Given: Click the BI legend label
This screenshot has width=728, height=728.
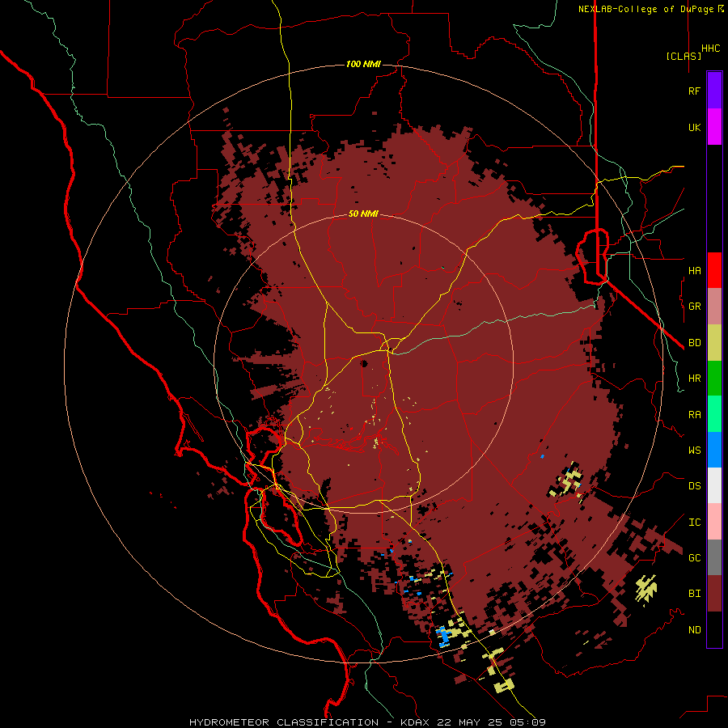Looking at the screenshot, I should (694, 594).
